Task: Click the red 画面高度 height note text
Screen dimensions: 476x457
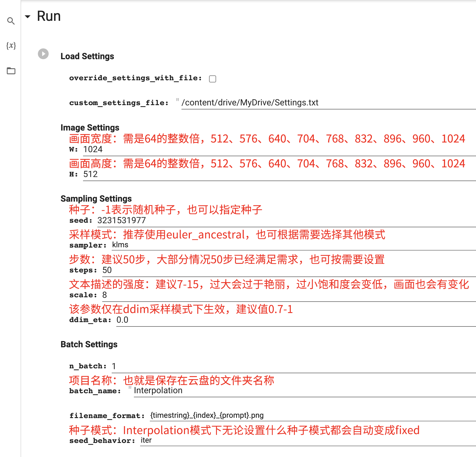Action: click(267, 164)
